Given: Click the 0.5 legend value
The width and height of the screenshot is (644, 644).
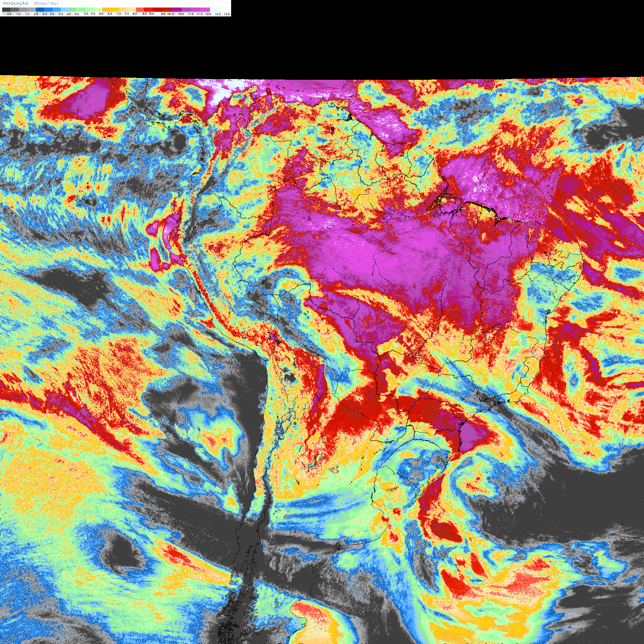Looking at the screenshot, I should pos(9,14).
